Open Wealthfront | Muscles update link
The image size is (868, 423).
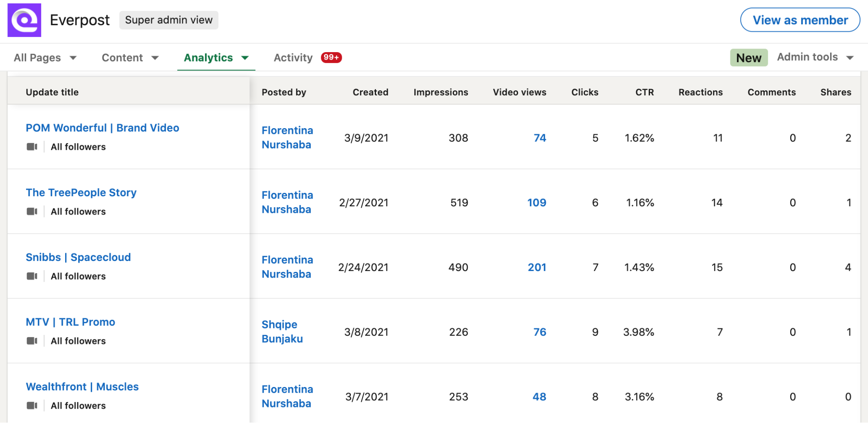coord(82,387)
